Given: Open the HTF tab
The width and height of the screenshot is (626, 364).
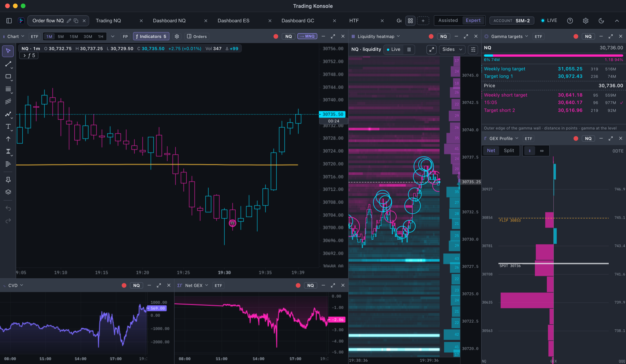Looking at the screenshot, I should point(354,21).
